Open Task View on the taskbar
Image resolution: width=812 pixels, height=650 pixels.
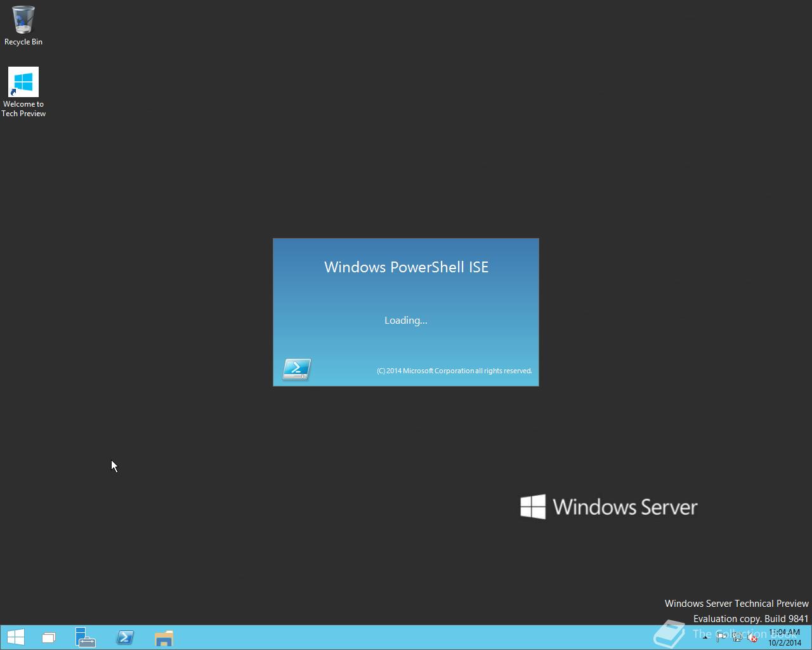coord(49,637)
